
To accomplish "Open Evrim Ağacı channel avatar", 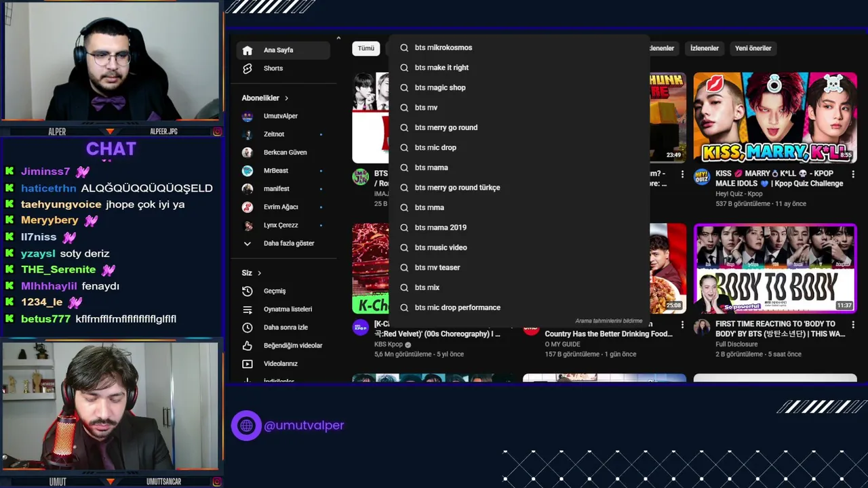I will click(248, 207).
